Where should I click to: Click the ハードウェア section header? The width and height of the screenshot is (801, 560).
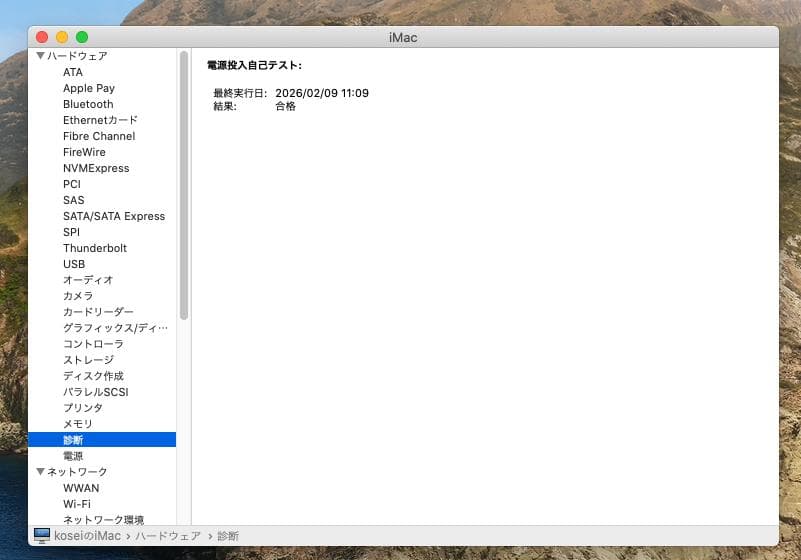pos(77,56)
